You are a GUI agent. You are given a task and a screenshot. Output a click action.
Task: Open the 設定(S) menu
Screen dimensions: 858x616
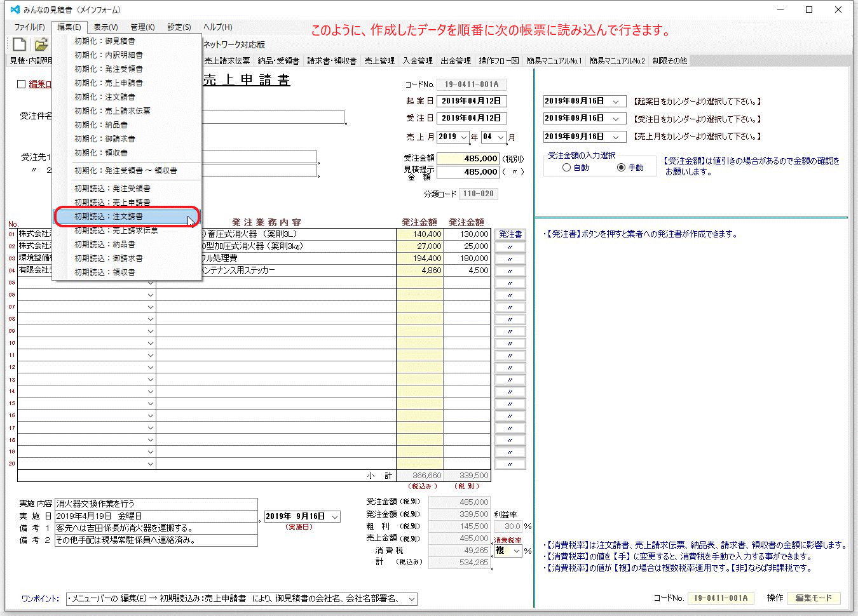pos(179,27)
